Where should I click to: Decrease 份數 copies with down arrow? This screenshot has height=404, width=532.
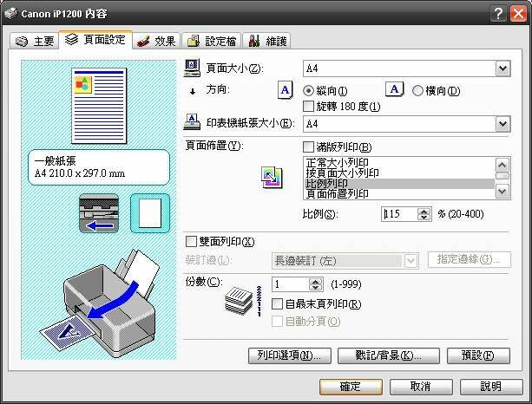click(x=316, y=288)
